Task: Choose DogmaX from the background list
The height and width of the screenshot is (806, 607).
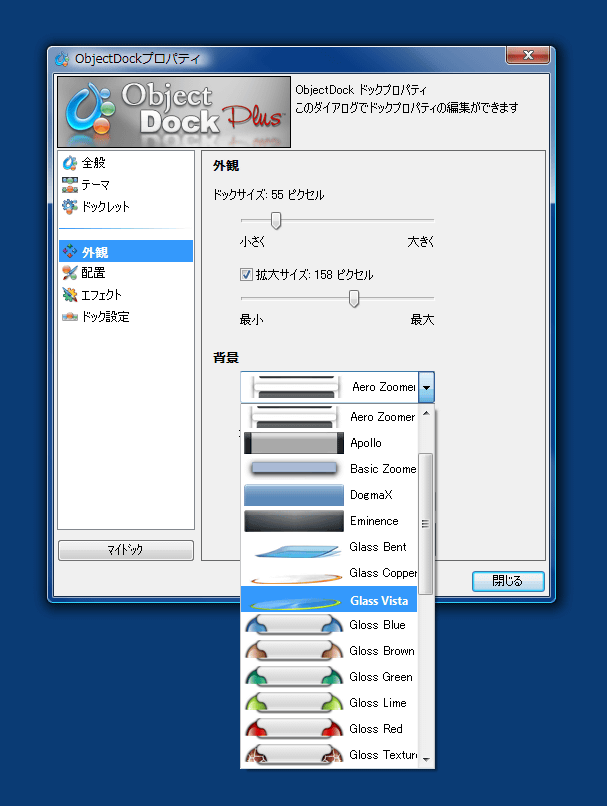Action: pyautogui.click(x=371, y=494)
